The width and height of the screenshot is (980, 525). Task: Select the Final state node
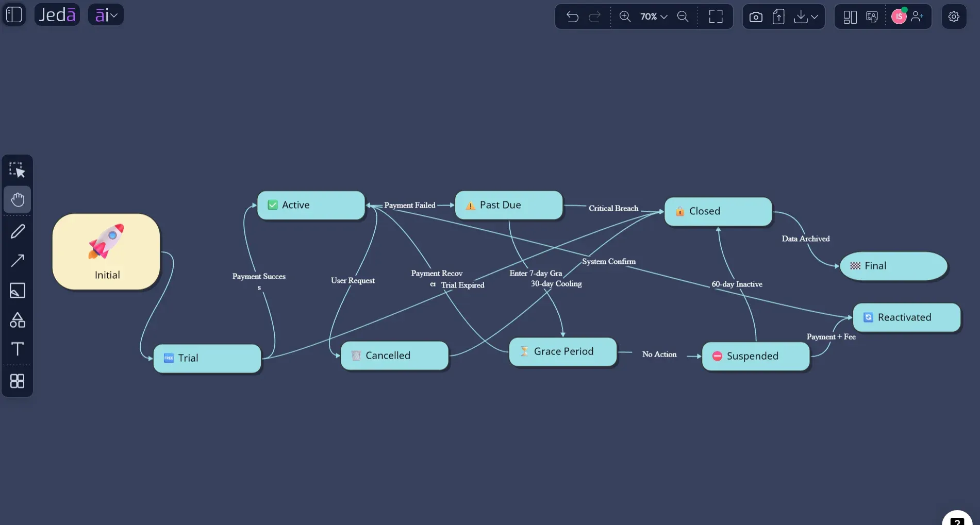893,266
